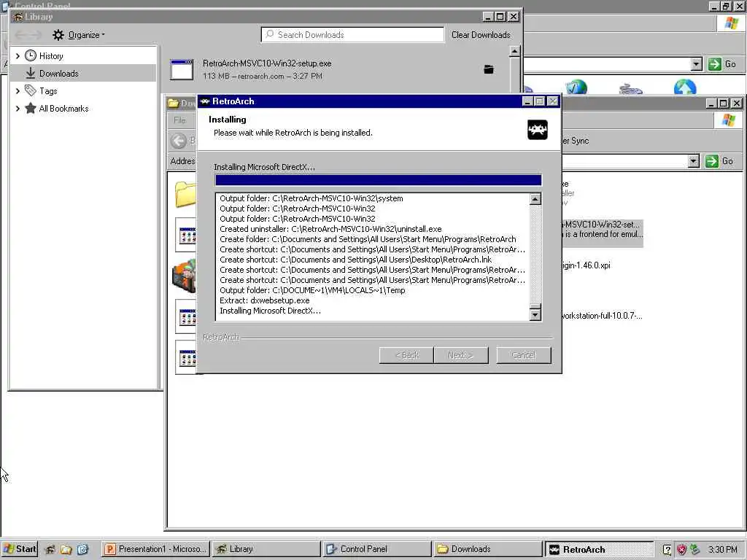The height and width of the screenshot is (560, 747).
Task: Click the Windows flag logo in Downloads window
Action: click(x=729, y=120)
